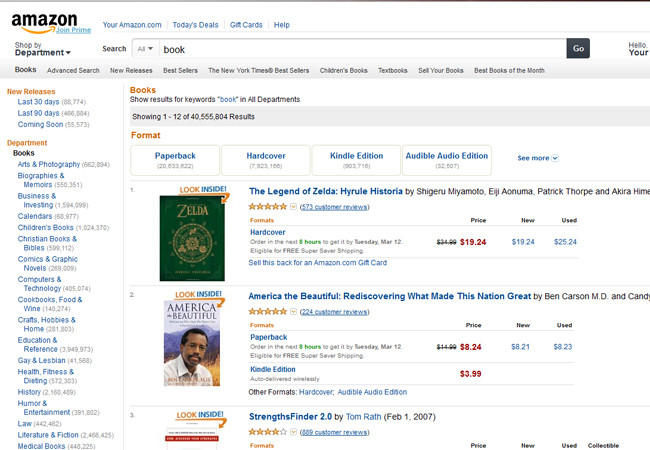The height and width of the screenshot is (450, 650).
Task: Open Gift Cards page
Action: (x=246, y=25)
